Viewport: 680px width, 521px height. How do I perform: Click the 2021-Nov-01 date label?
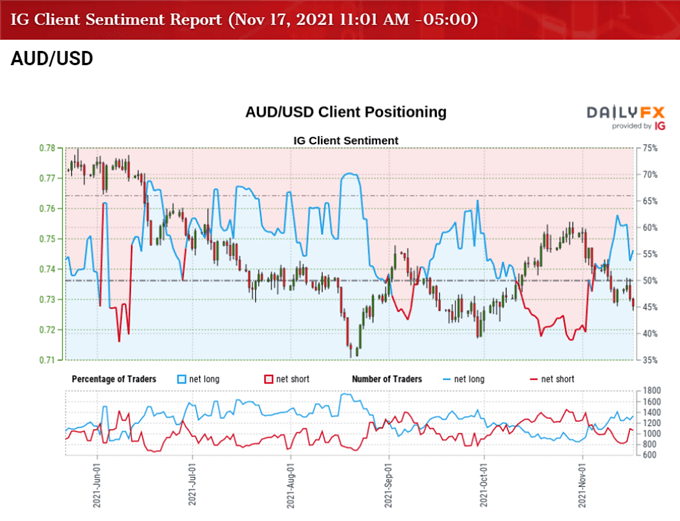[x=582, y=485]
